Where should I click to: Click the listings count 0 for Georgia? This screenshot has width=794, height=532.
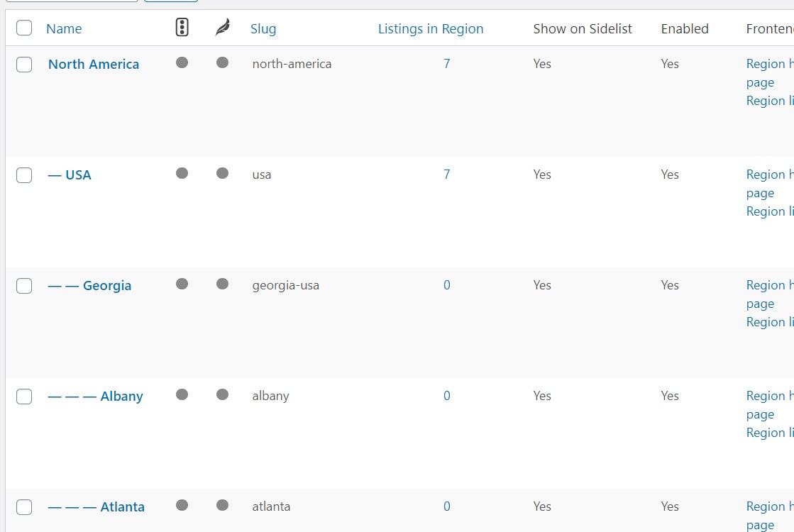446,285
